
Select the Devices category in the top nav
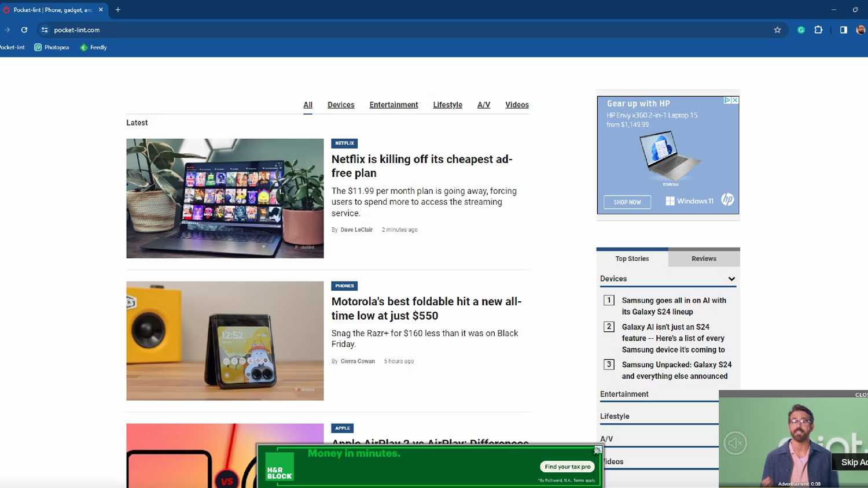(341, 105)
